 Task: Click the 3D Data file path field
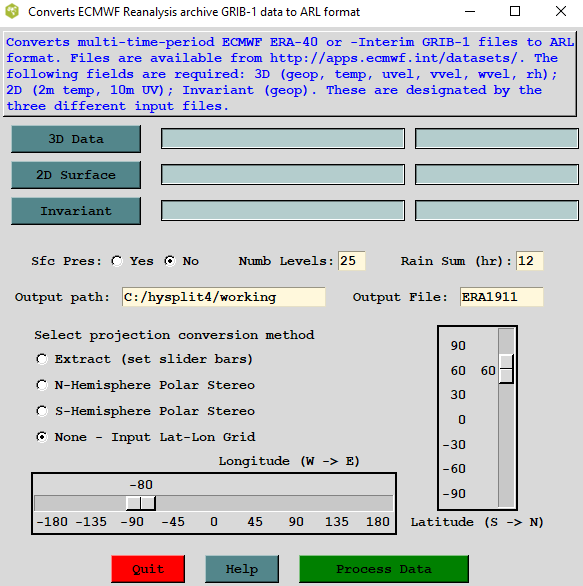pos(283,139)
